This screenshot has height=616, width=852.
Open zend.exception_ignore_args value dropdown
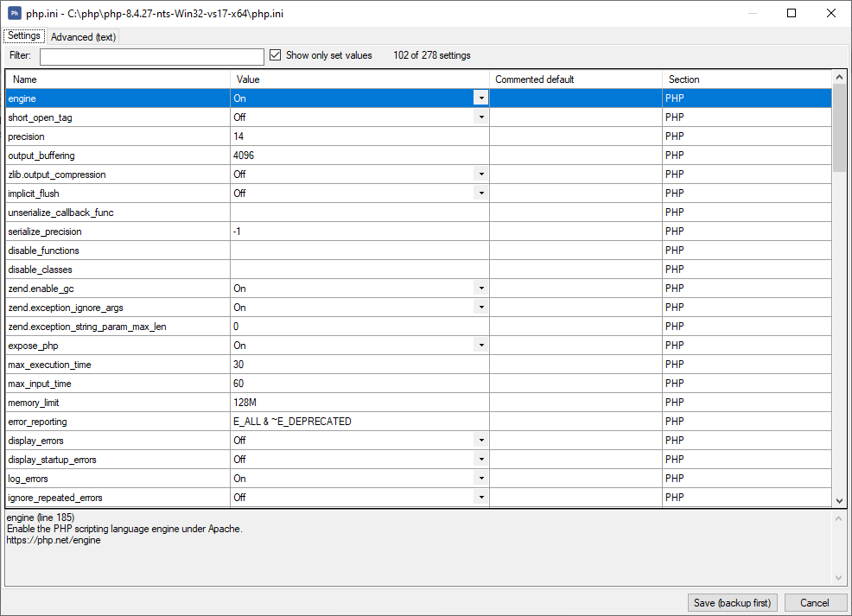(x=481, y=307)
